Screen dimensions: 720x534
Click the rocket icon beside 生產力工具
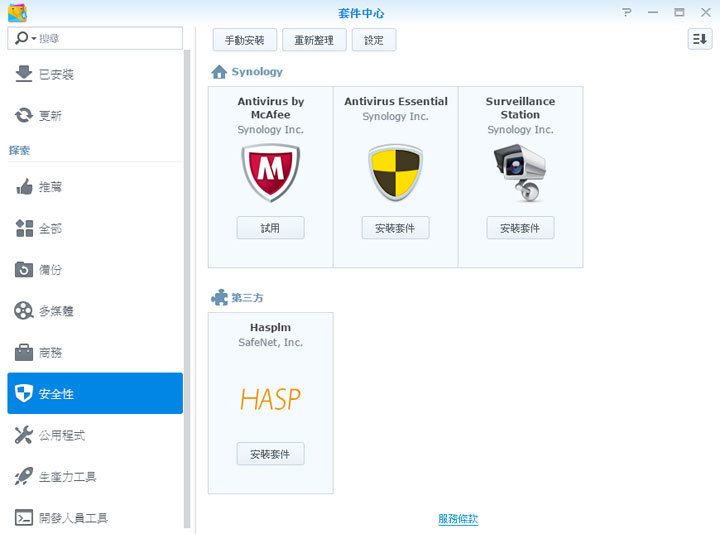click(x=24, y=476)
